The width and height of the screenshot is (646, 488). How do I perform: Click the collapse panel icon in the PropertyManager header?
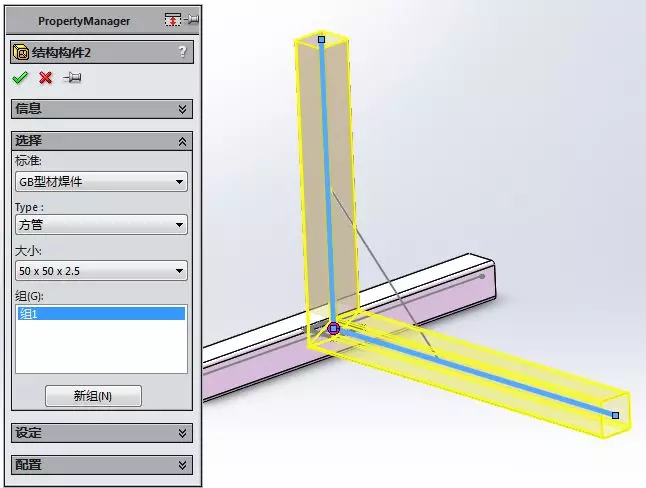pyautogui.click(x=173, y=19)
